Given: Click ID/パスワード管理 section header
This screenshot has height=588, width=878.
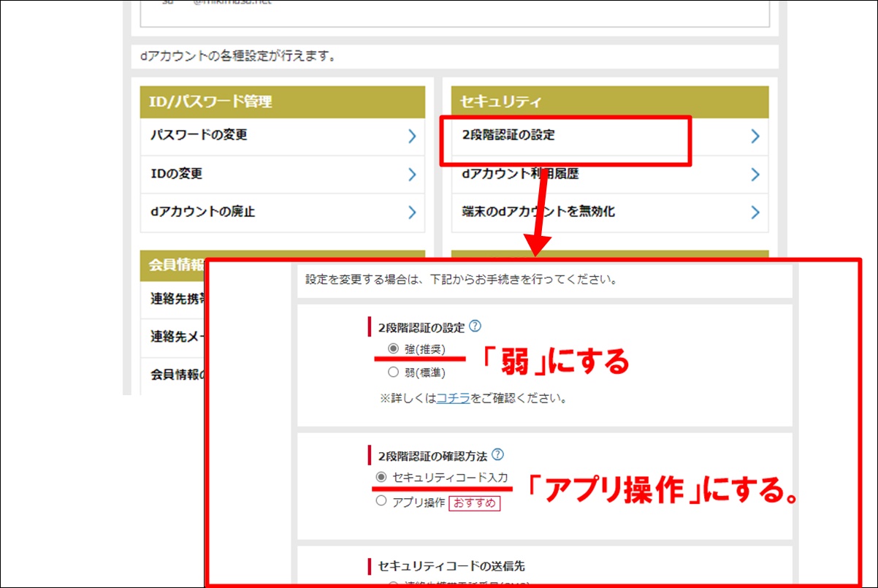Looking at the screenshot, I should [282, 102].
